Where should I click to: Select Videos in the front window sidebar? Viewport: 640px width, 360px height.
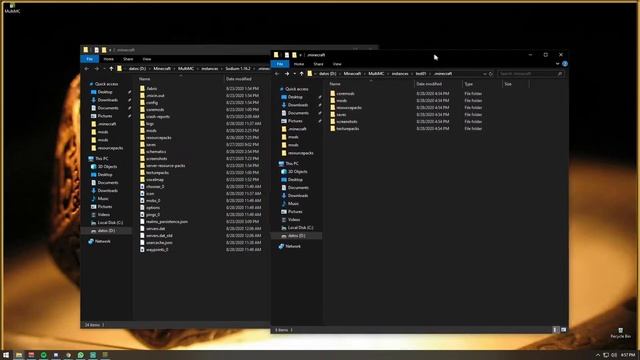coord(291,220)
